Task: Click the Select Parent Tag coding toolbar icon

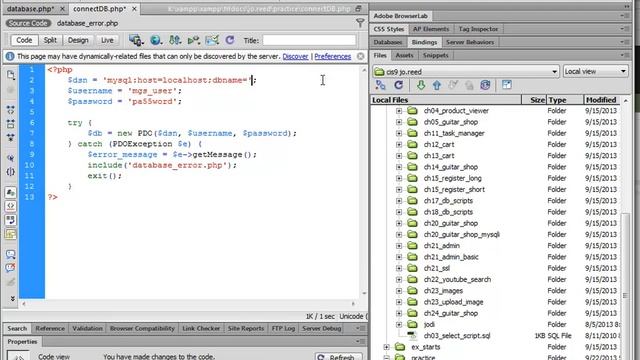Action: [11, 158]
